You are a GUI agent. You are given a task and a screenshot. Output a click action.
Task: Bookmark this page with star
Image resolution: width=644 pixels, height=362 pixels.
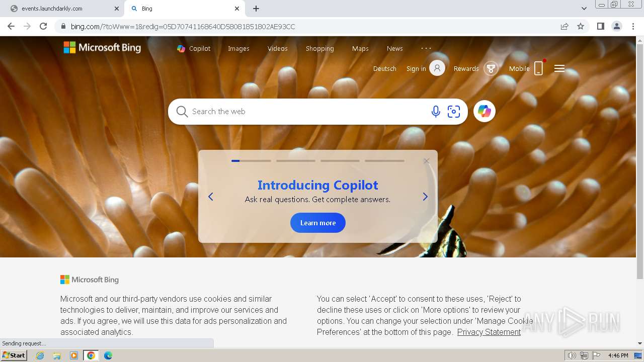click(581, 26)
